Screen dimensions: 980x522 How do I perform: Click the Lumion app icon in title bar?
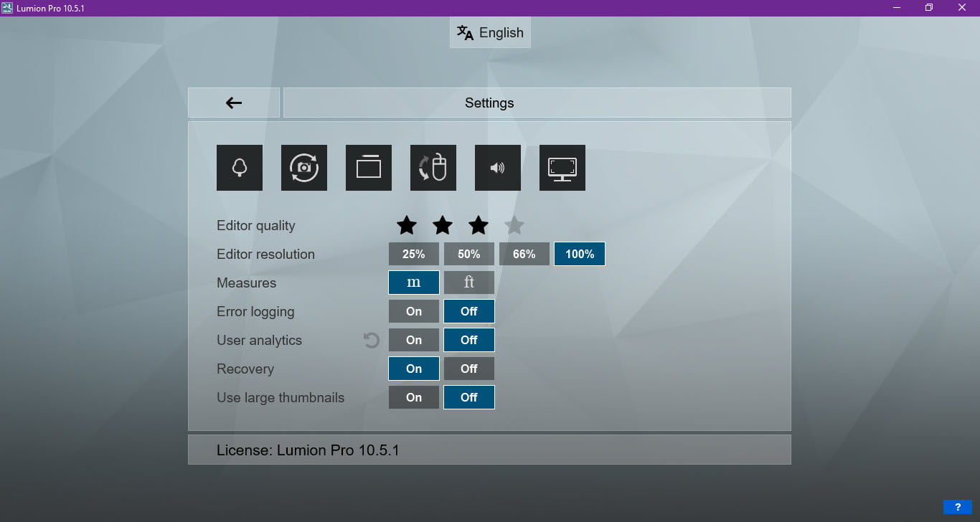coord(7,8)
